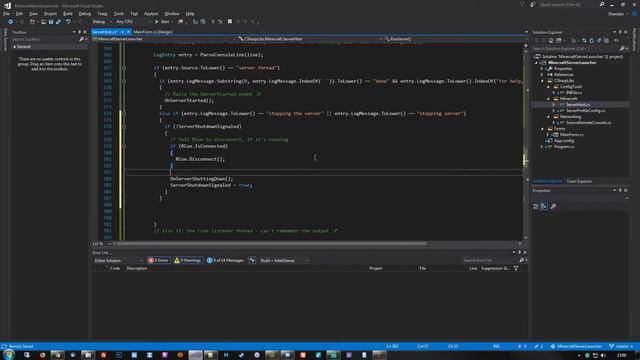Click the Description column header

pyautogui.click(x=137, y=268)
